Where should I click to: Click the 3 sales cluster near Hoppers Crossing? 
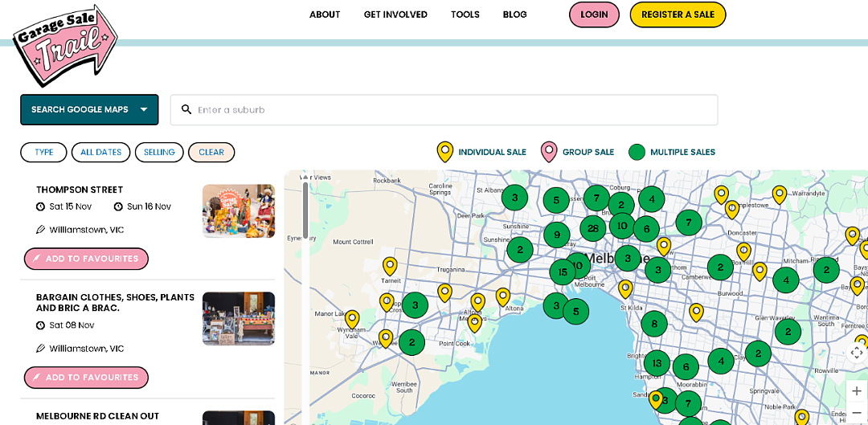[x=416, y=305]
